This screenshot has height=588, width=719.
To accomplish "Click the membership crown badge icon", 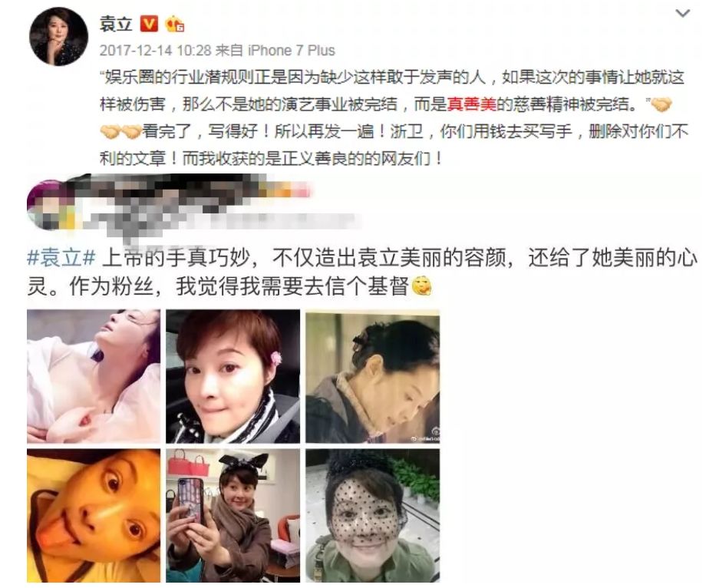I will click(x=175, y=24).
